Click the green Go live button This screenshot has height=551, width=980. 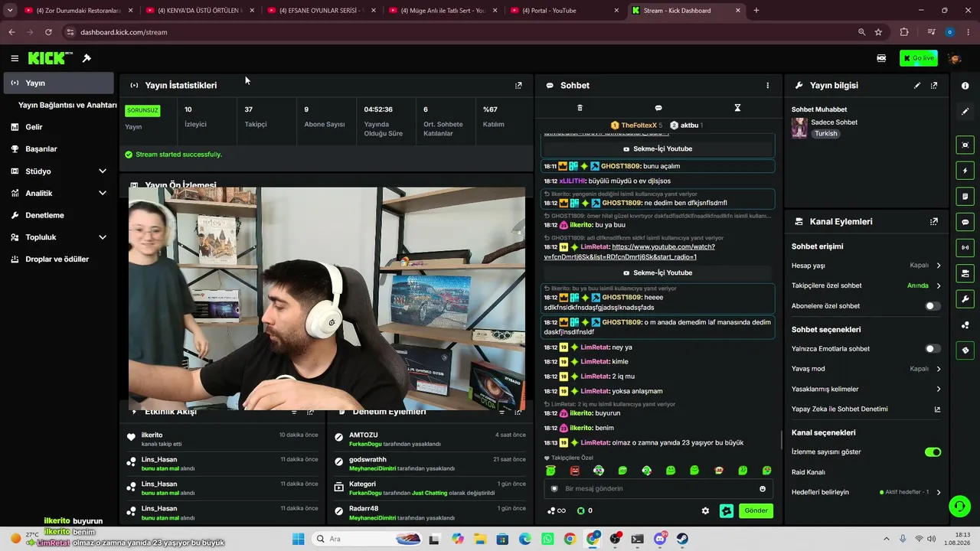pos(918,58)
